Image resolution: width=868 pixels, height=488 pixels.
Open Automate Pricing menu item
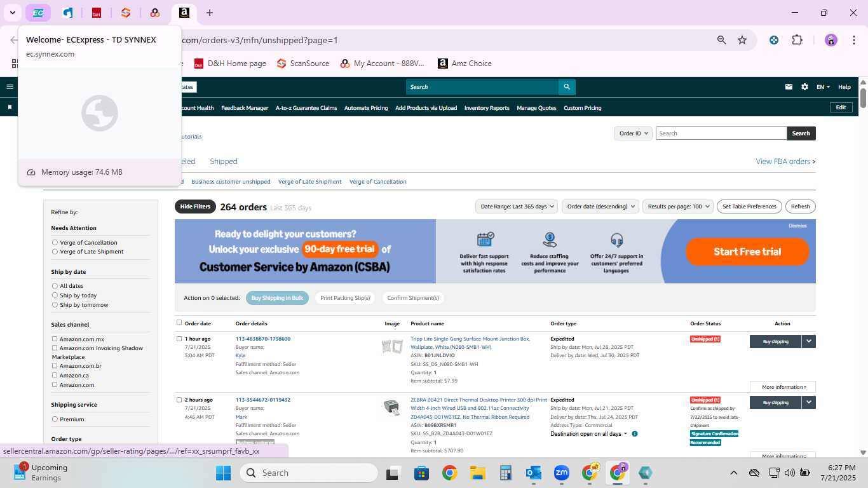coord(366,108)
